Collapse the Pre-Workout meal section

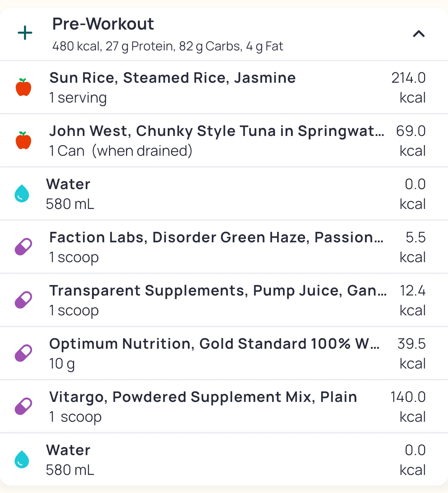pos(419,34)
